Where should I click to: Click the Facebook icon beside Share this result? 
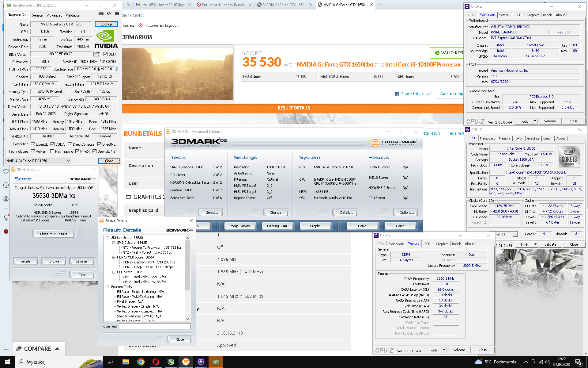click(x=397, y=94)
